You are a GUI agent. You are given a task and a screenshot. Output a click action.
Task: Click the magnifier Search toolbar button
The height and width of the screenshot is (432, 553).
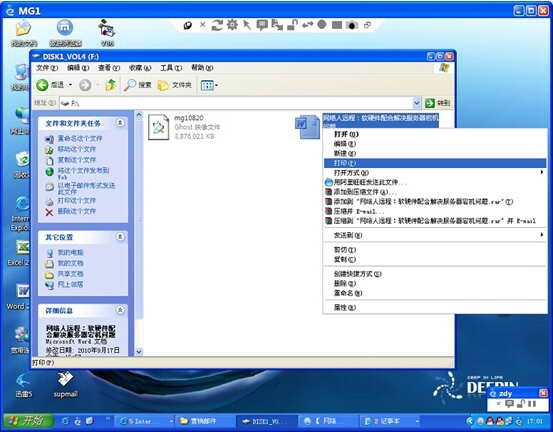(138, 85)
